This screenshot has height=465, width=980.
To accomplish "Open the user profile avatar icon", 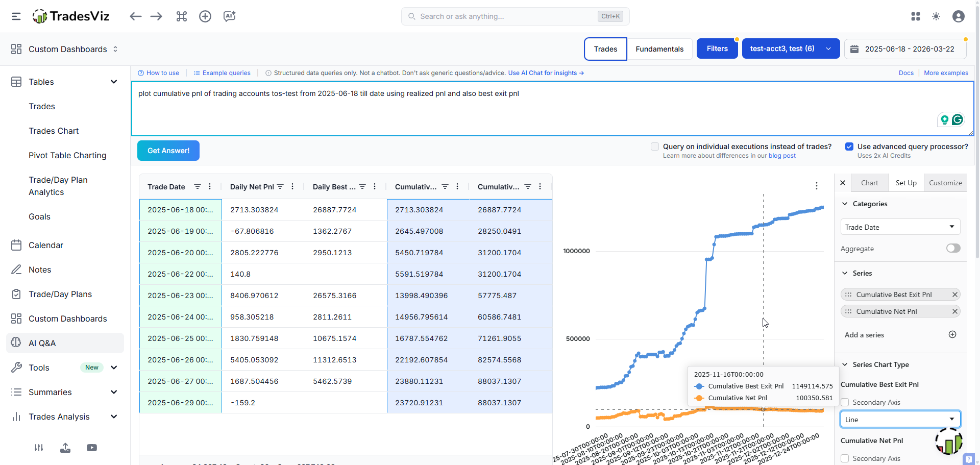I will [x=959, y=16].
